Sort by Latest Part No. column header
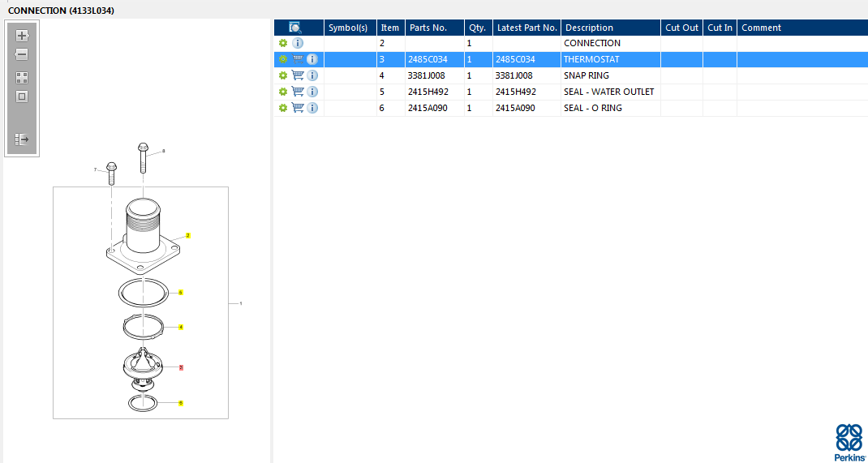868x463 pixels. click(x=526, y=28)
